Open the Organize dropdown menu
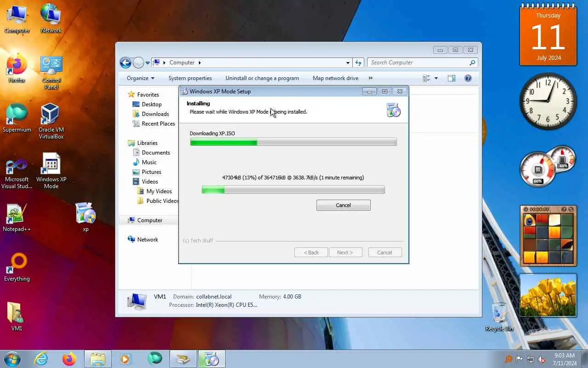588x368 pixels. click(141, 78)
